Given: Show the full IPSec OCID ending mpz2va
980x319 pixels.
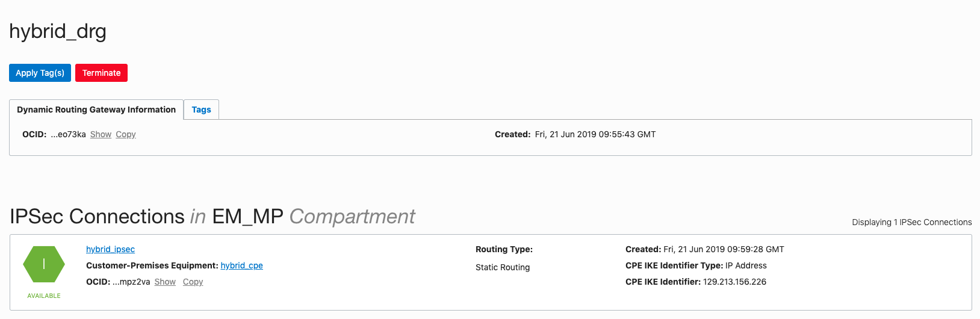Looking at the screenshot, I should point(165,282).
